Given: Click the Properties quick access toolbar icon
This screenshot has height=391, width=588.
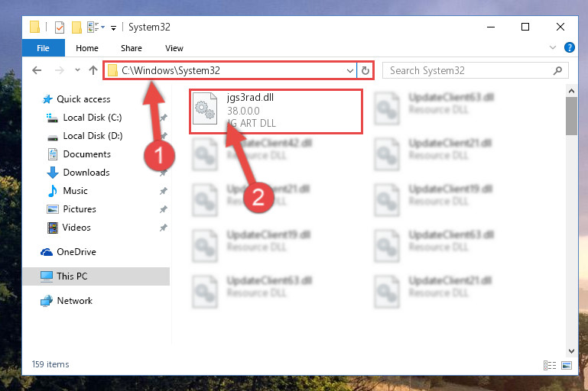Looking at the screenshot, I should pos(60,27).
